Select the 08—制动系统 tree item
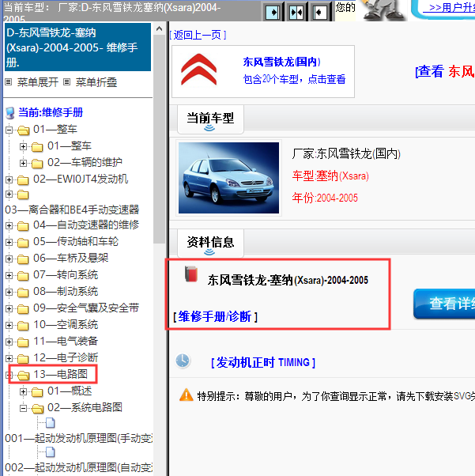Viewport: 475px width, 476px height. pyautogui.click(x=65, y=292)
